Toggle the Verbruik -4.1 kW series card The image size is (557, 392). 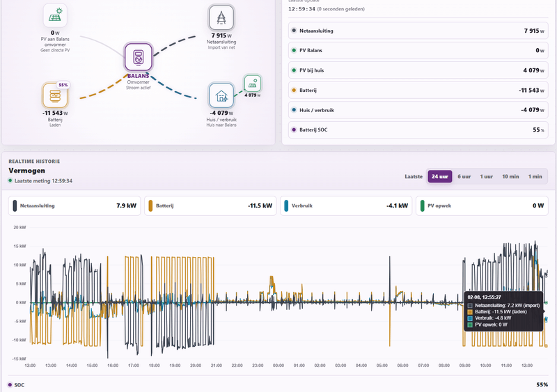click(x=346, y=206)
